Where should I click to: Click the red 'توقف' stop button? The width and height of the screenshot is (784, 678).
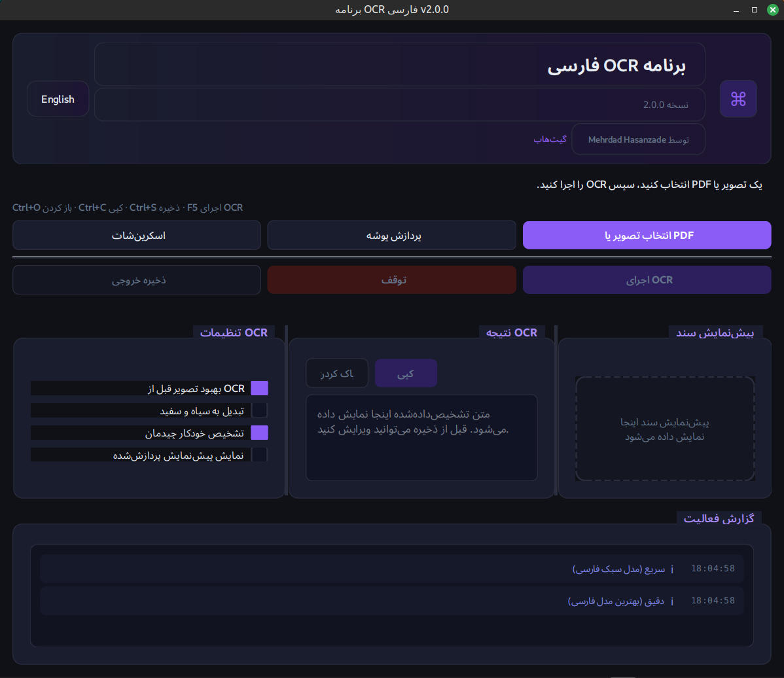point(392,280)
